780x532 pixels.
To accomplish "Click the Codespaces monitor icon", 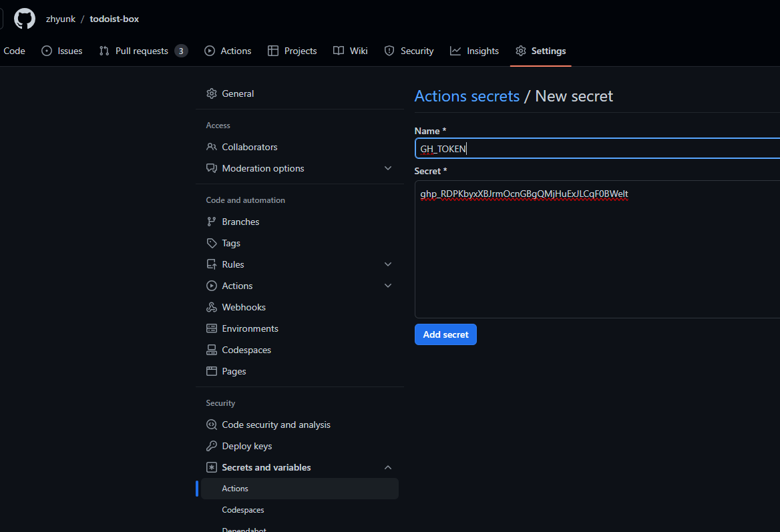I will (212, 350).
